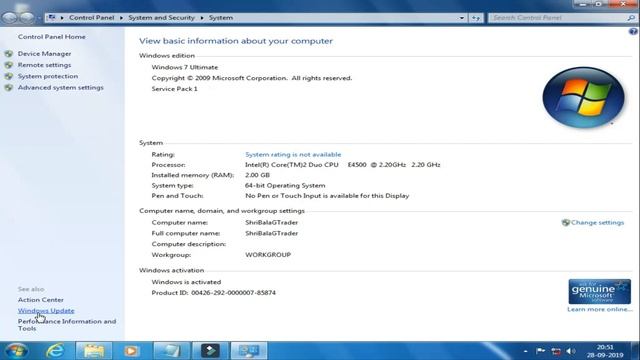
Task: Open Device Manager from the sidebar
Action: point(44,53)
